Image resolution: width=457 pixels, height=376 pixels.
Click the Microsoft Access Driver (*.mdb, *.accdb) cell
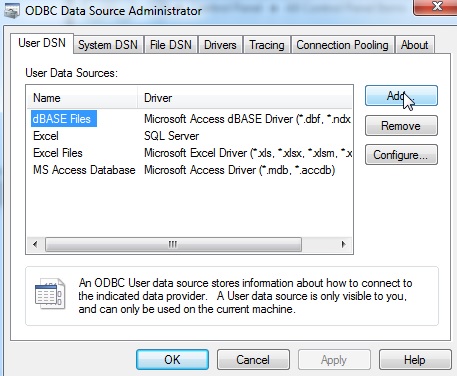pos(239,170)
